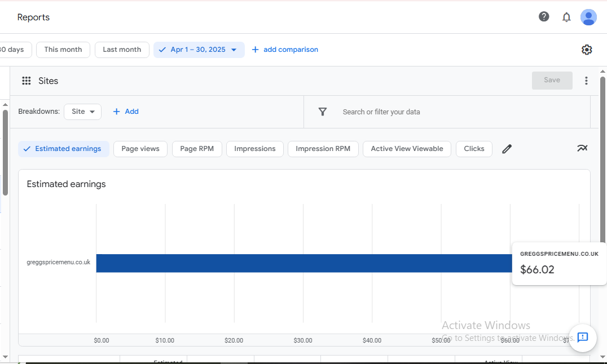Toggle the Clicks metric
The image size is (607, 364).
[x=474, y=149]
